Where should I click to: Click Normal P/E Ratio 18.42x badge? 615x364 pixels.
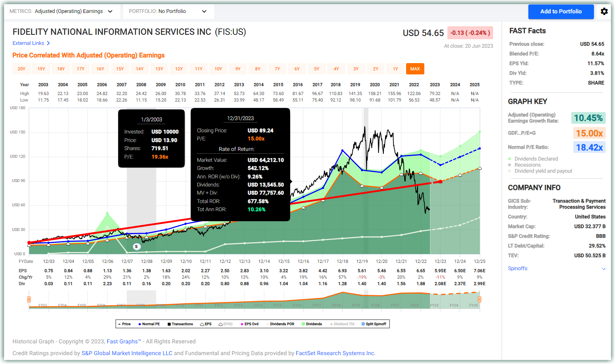(589, 147)
